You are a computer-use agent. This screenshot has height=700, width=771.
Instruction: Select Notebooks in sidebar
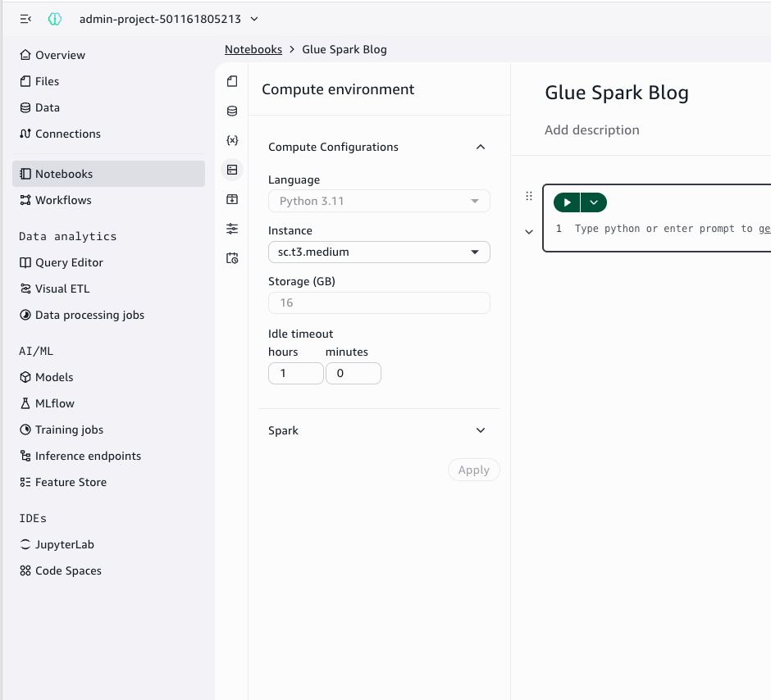108,174
